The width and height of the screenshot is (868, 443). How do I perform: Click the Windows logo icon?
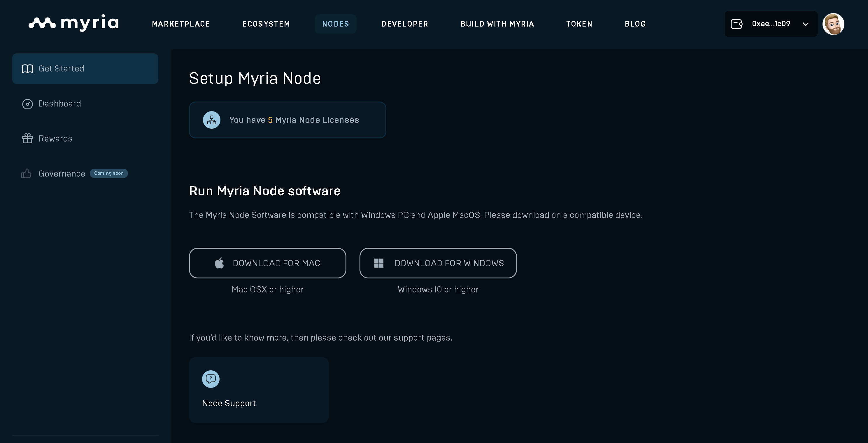[x=379, y=263]
